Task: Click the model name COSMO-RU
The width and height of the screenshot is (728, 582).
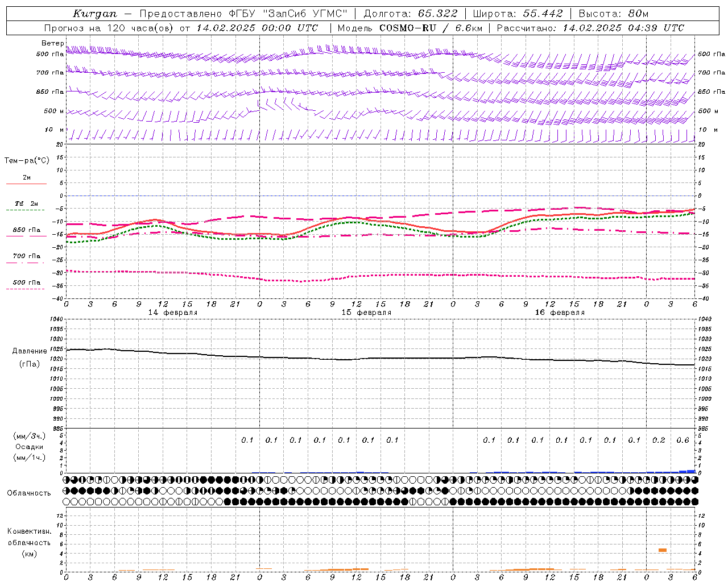Action: [408, 28]
